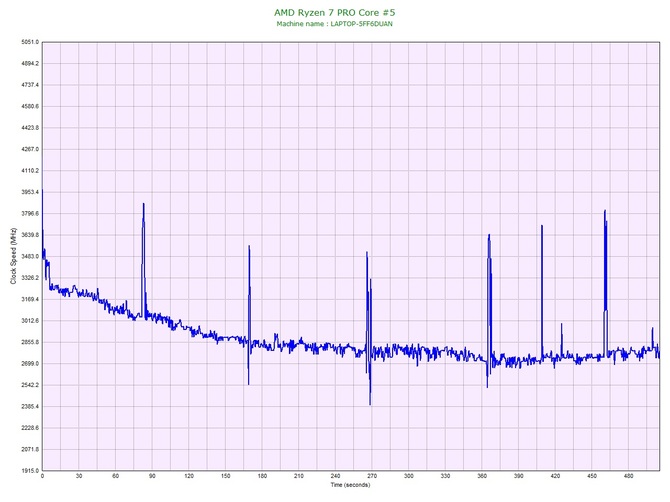Viewport: 670px width, 502px height.
Task: Click the 420 tick on time axis
Action: (x=555, y=476)
